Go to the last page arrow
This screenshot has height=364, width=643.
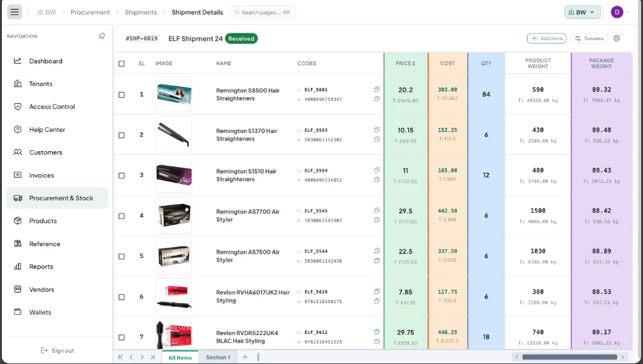(153, 357)
